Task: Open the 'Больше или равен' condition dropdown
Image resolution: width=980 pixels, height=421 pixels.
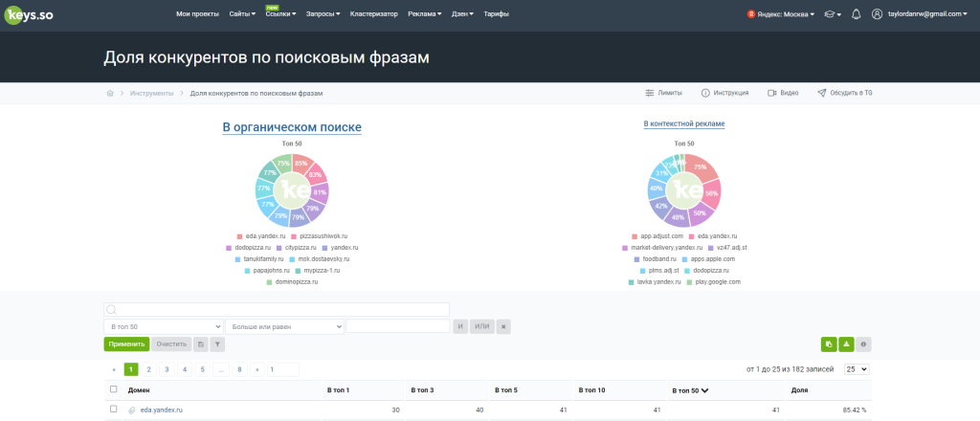Action: 284,326
